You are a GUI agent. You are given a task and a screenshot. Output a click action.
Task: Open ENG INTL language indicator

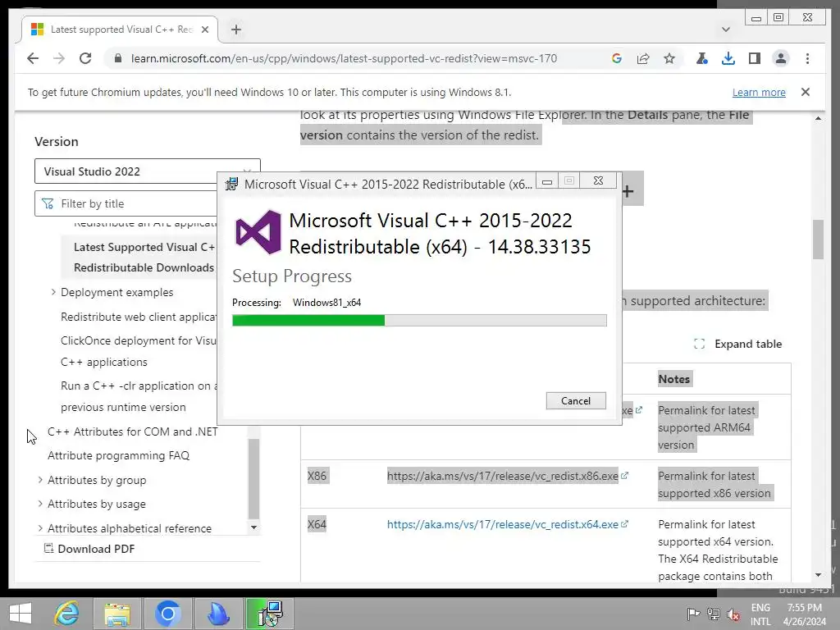click(x=760, y=614)
